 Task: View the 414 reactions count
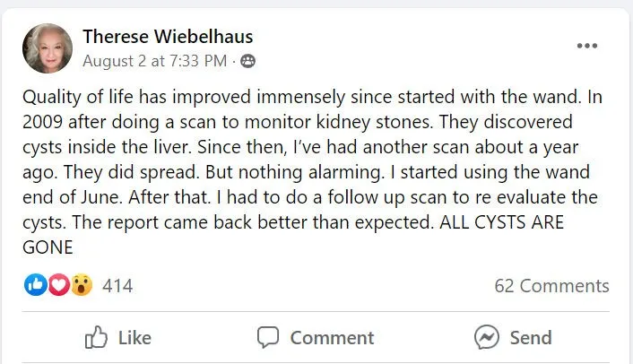(117, 286)
